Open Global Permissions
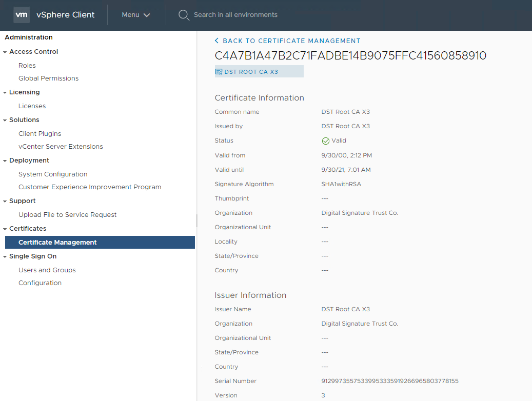Screen dimensions: 532x401 [49, 78]
